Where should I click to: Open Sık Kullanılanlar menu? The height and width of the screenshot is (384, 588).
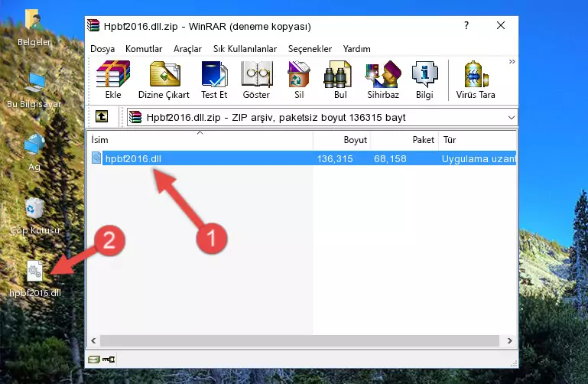coord(245,49)
